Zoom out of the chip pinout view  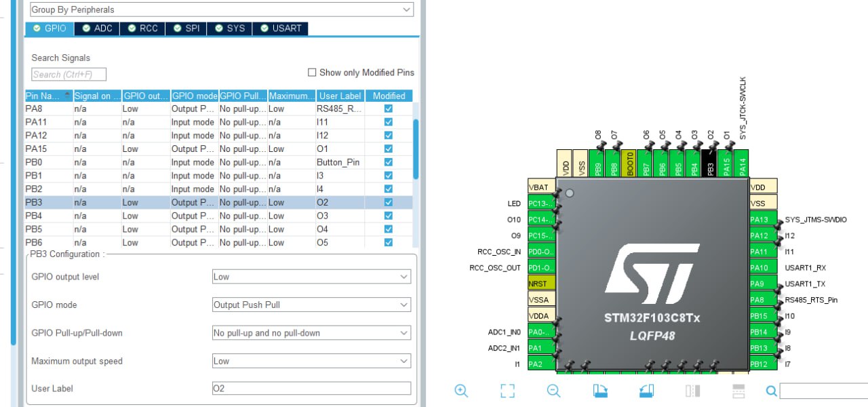553,391
